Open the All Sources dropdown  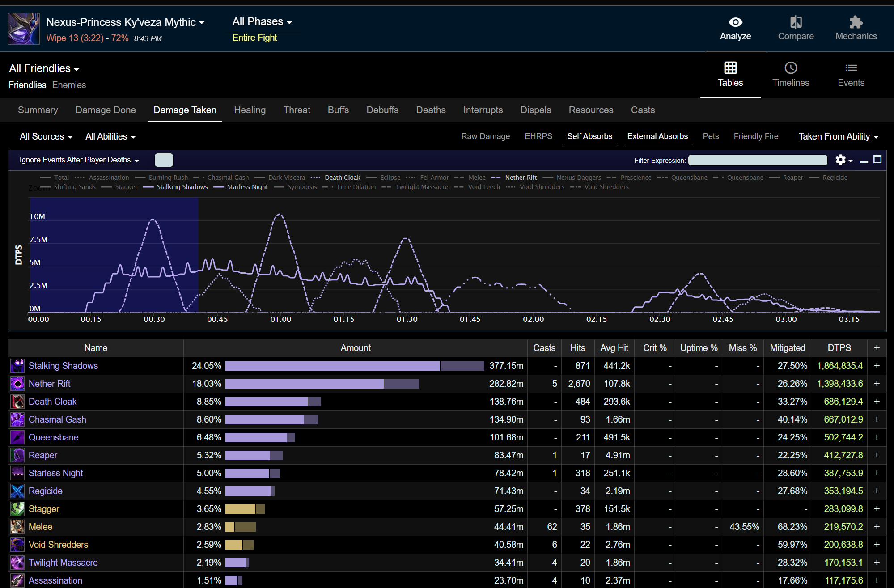46,136
